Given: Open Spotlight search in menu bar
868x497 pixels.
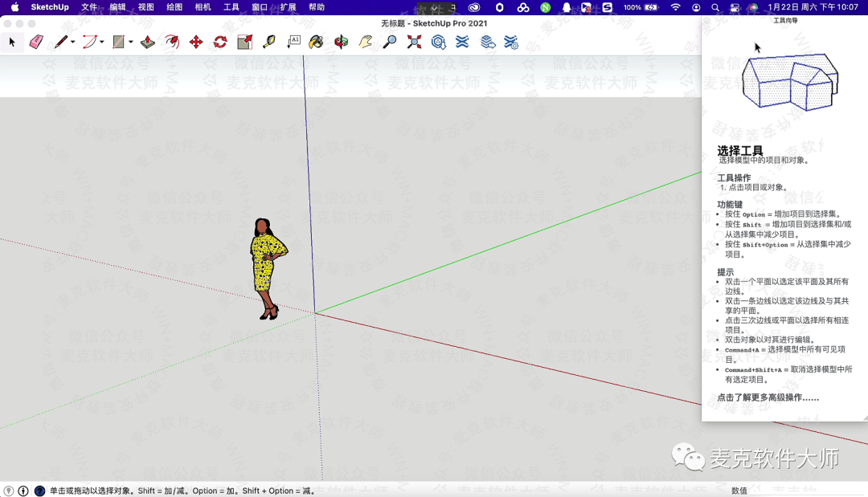Looking at the screenshot, I should [x=715, y=7].
